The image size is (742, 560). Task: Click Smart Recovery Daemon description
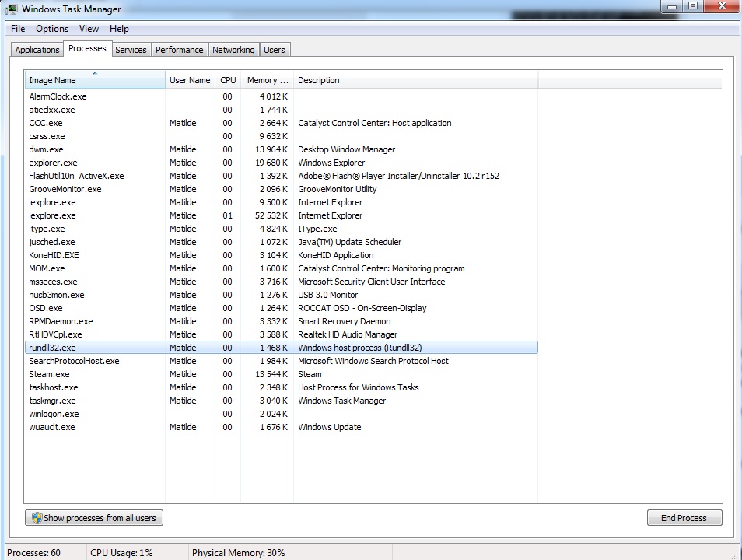(x=344, y=321)
